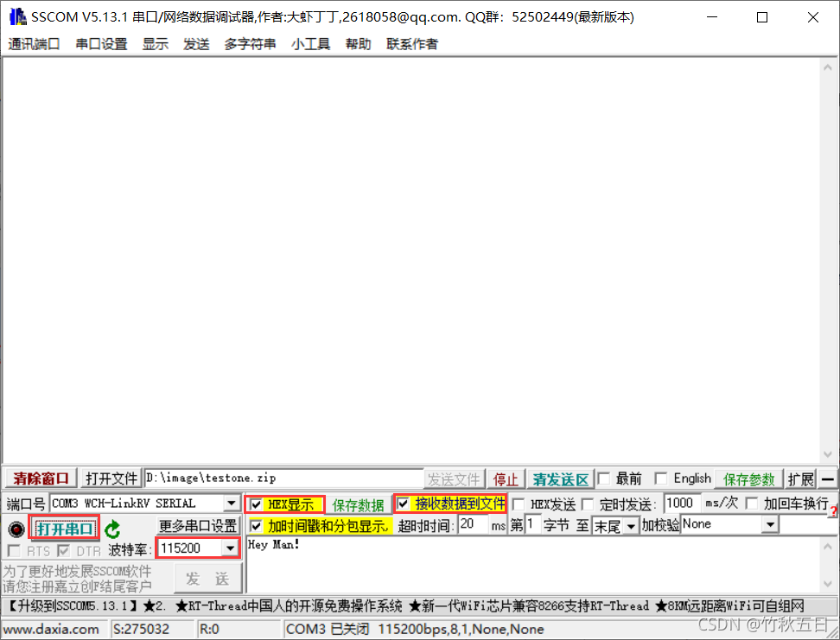Image resolution: width=840 pixels, height=640 pixels.
Task: Open the 波特率 115200 baud rate dropdown
Action: 230,547
